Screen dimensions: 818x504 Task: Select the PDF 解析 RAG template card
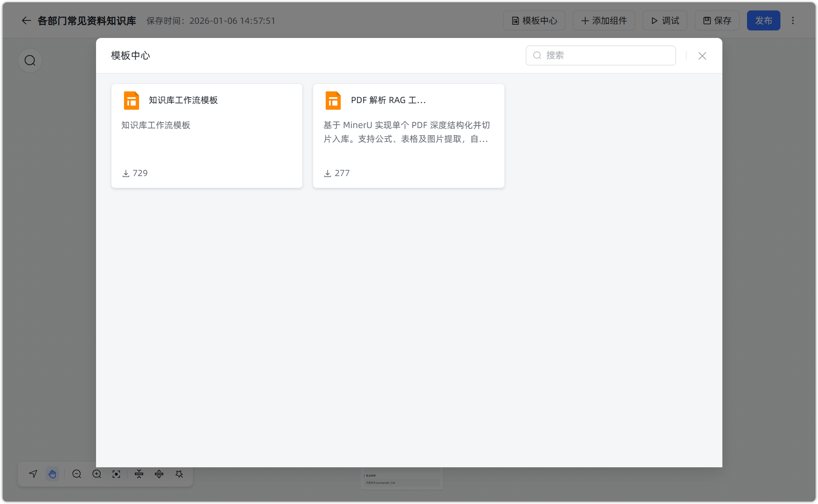point(408,136)
